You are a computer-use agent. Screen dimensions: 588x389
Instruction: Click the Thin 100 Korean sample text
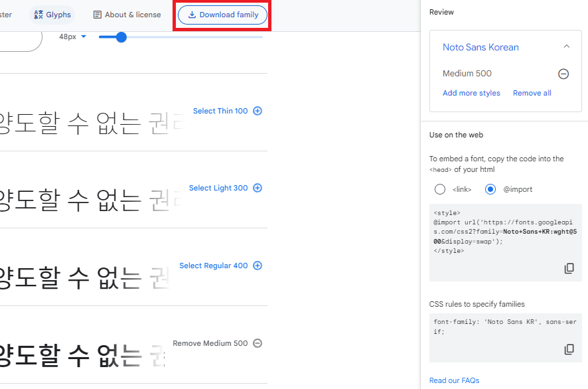(x=92, y=123)
